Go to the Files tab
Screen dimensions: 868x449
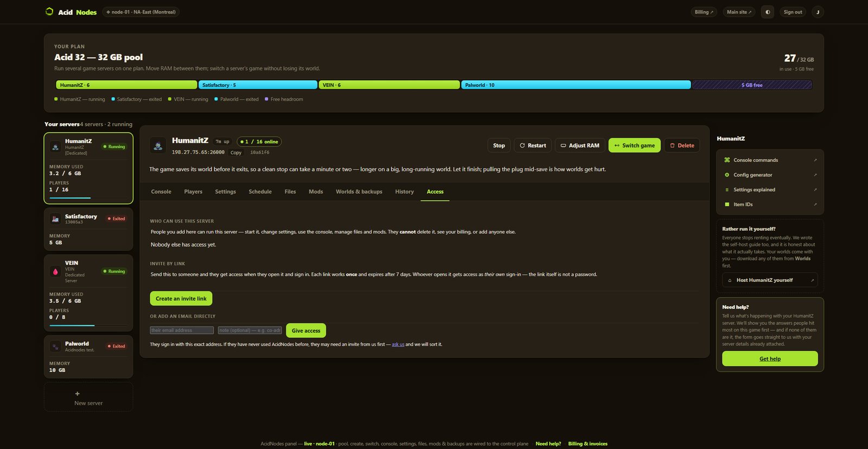[290, 192]
